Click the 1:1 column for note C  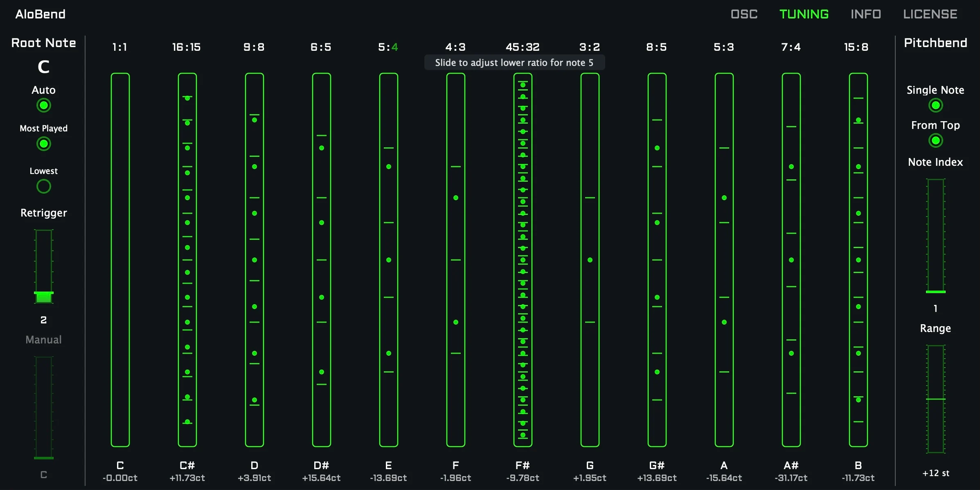[120, 258]
